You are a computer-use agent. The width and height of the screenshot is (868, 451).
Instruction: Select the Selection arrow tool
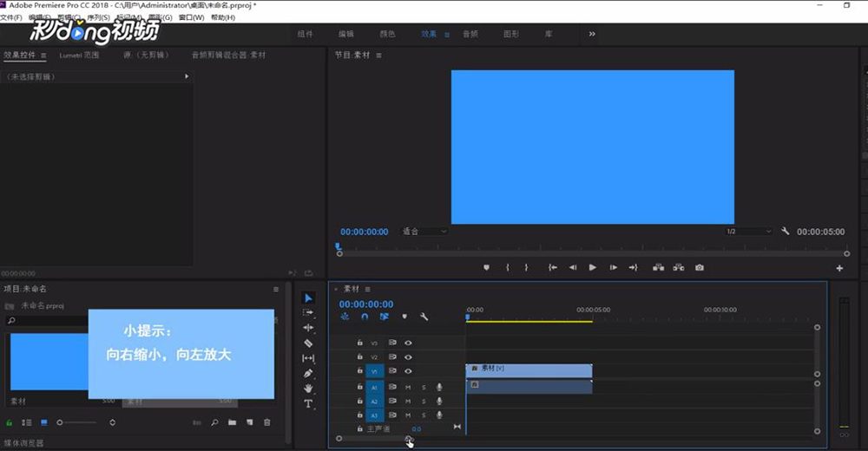click(308, 298)
